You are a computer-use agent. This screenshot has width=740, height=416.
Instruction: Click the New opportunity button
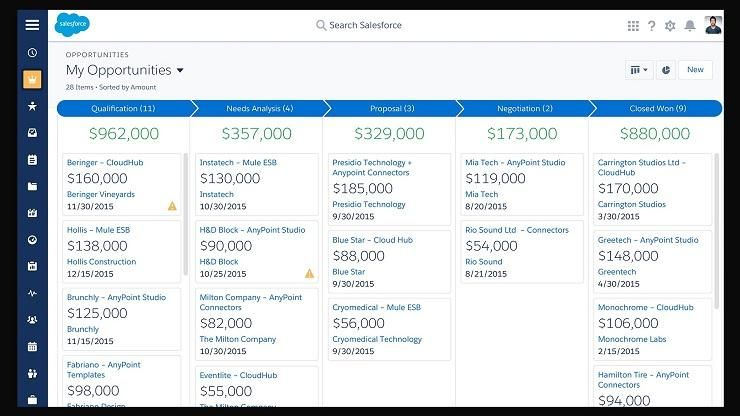click(x=695, y=70)
